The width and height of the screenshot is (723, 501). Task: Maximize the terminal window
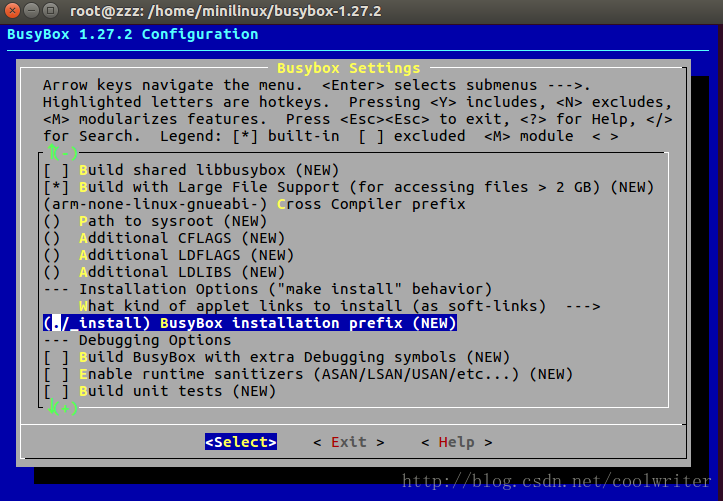[51, 10]
